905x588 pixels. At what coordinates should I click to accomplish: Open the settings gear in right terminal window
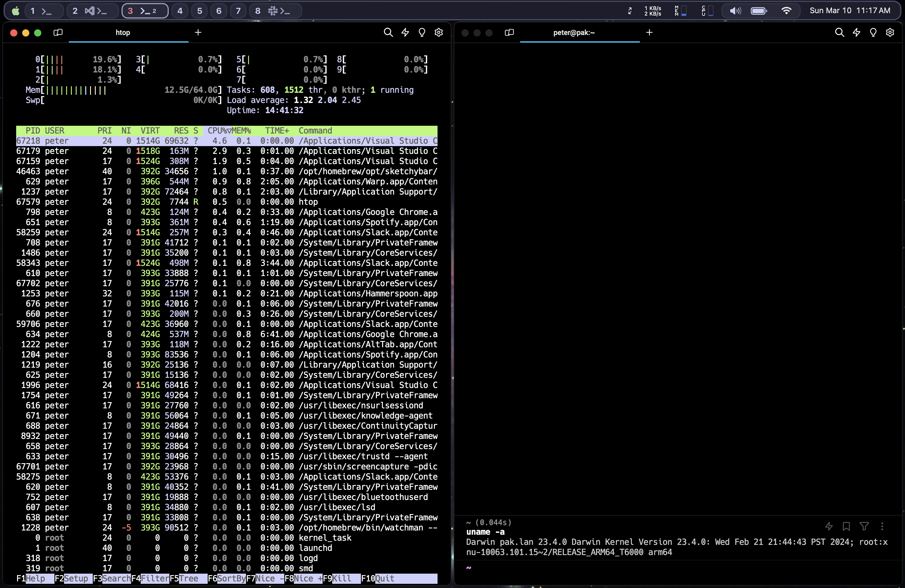pos(890,33)
